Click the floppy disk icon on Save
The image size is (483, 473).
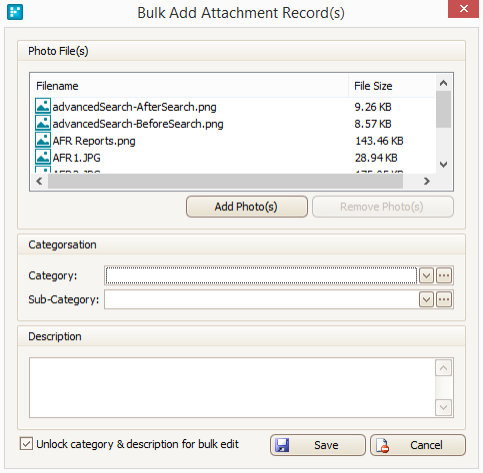(x=282, y=445)
